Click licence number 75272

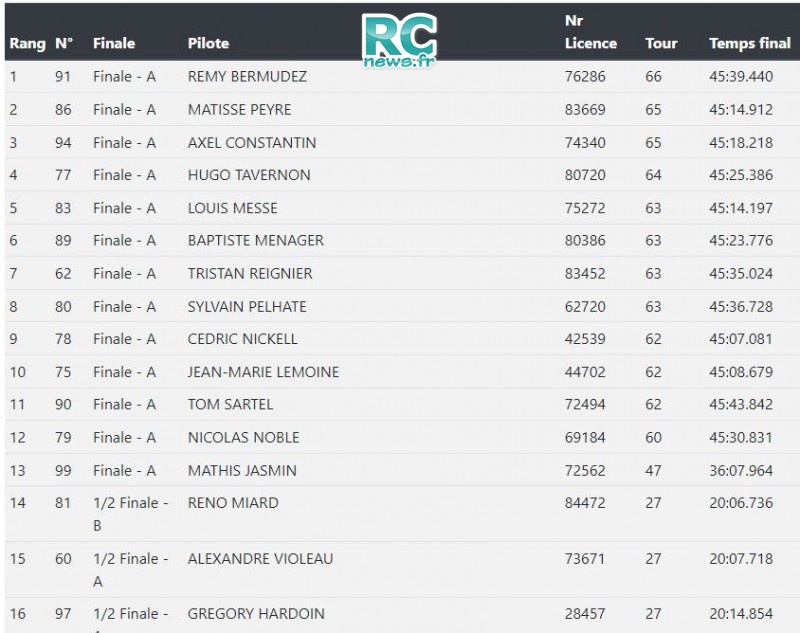tap(585, 208)
